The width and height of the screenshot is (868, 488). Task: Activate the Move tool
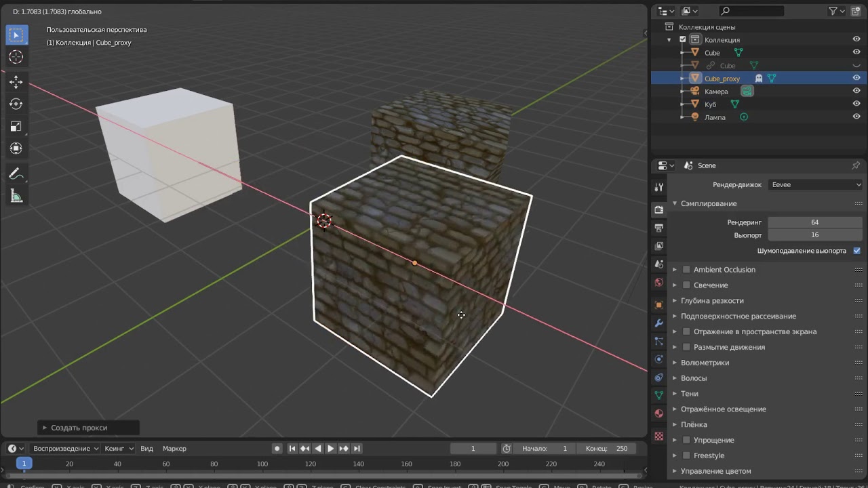(x=16, y=82)
